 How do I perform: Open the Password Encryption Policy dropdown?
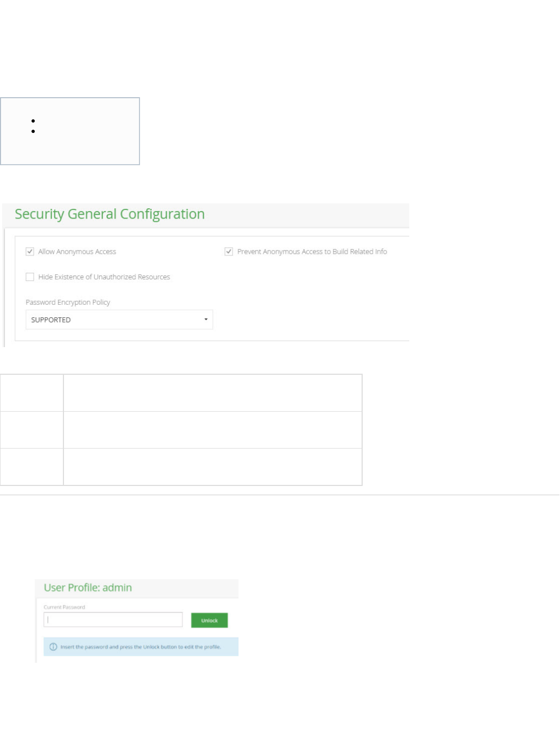[119, 319]
